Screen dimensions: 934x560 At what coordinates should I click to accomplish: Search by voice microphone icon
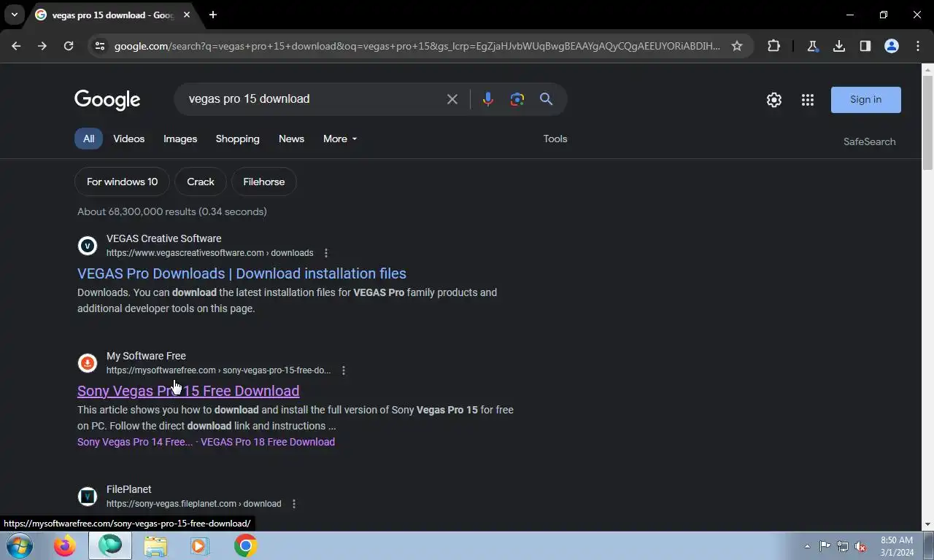point(488,99)
